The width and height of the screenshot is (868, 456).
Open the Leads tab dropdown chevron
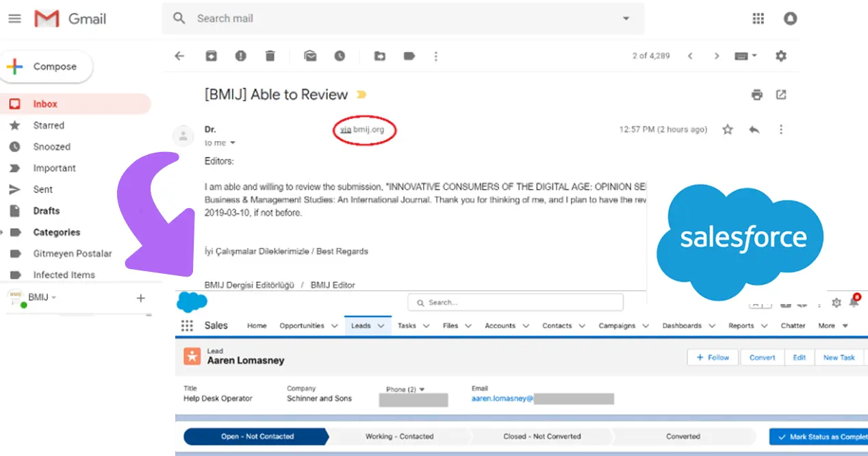[x=381, y=326]
